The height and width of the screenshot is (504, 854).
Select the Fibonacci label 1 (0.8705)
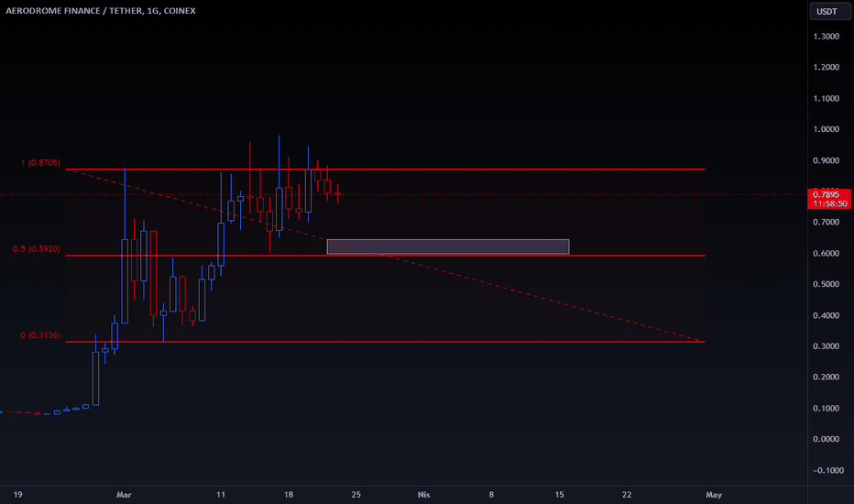coord(40,163)
